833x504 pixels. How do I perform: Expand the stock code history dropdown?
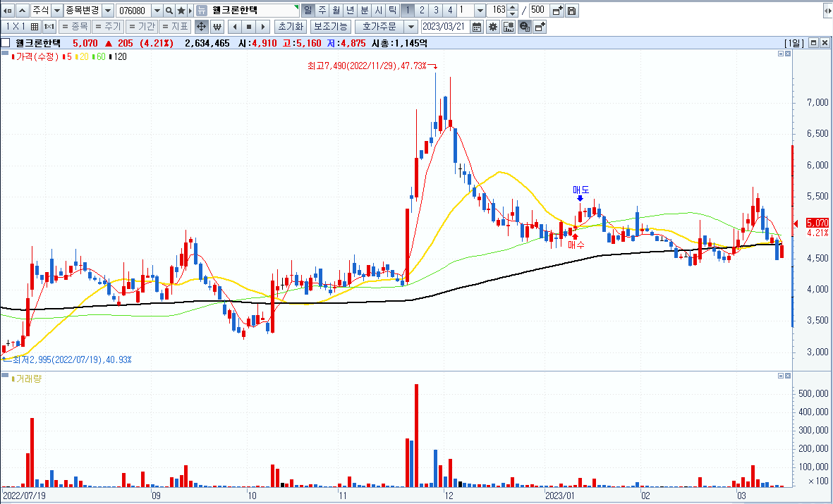click(157, 11)
